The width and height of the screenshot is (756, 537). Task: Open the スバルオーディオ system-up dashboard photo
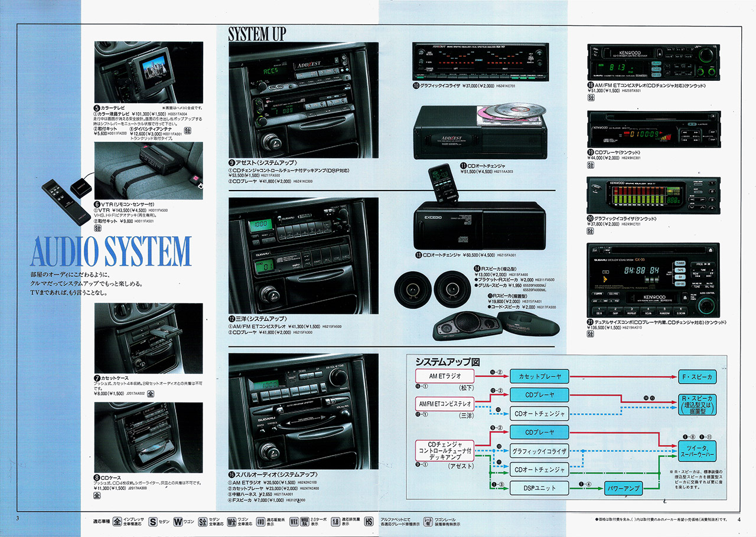click(303, 411)
